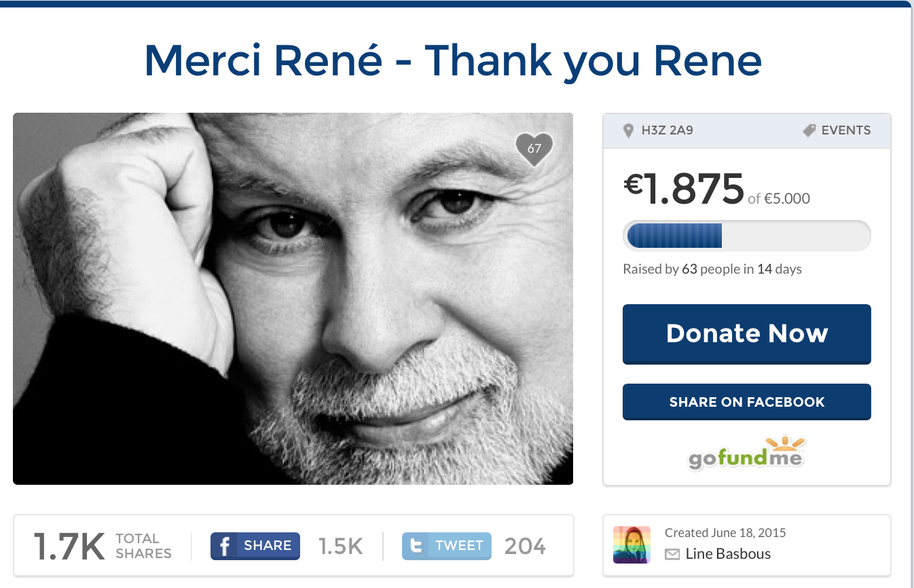The height and width of the screenshot is (588, 914).
Task: Click the tag icon next to EVENTS
Action: [809, 130]
